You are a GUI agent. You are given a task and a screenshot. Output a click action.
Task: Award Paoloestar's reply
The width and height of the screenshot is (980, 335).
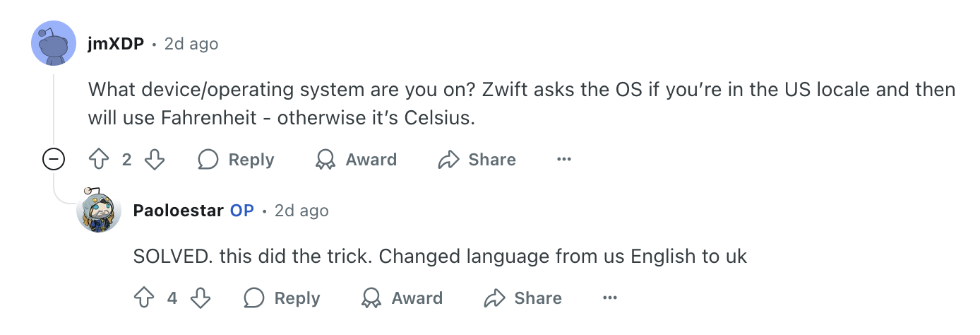tap(402, 298)
